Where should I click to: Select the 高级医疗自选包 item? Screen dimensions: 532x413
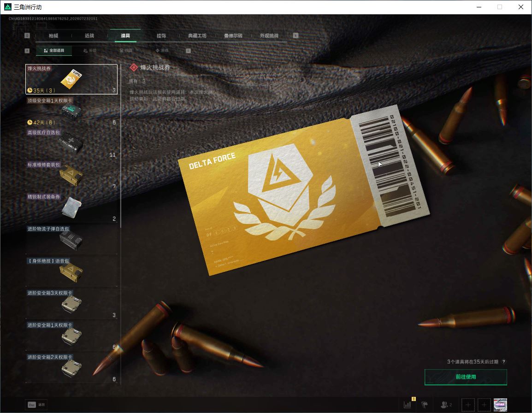coord(71,143)
